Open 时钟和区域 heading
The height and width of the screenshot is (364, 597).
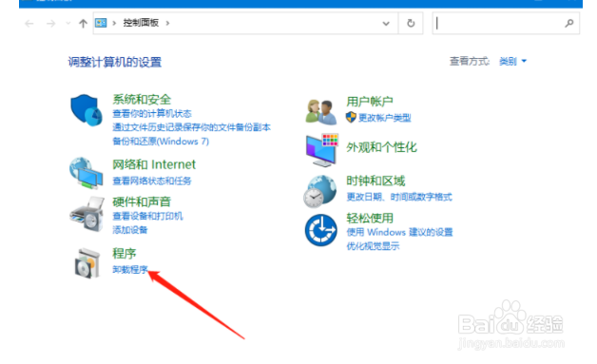pyautogui.click(x=376, y=181)
